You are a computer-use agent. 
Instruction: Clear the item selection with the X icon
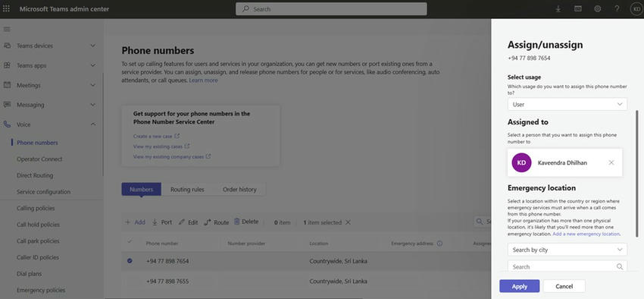point(348,222)
